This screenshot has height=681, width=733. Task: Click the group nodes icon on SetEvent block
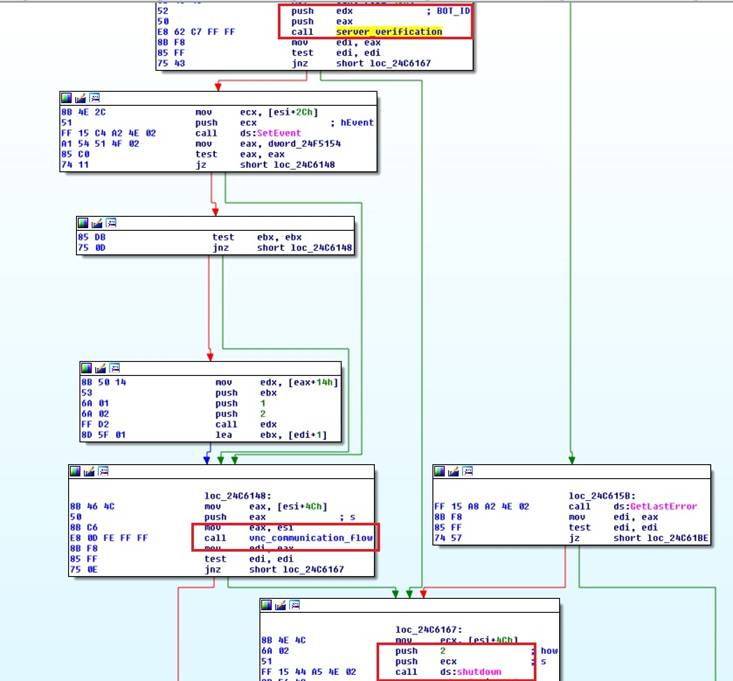coord(92,98)
